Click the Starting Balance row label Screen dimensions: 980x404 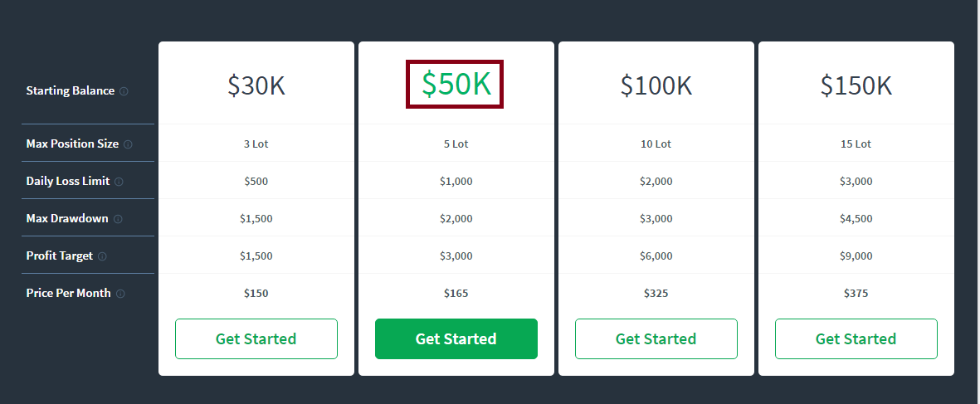[71, 90]
